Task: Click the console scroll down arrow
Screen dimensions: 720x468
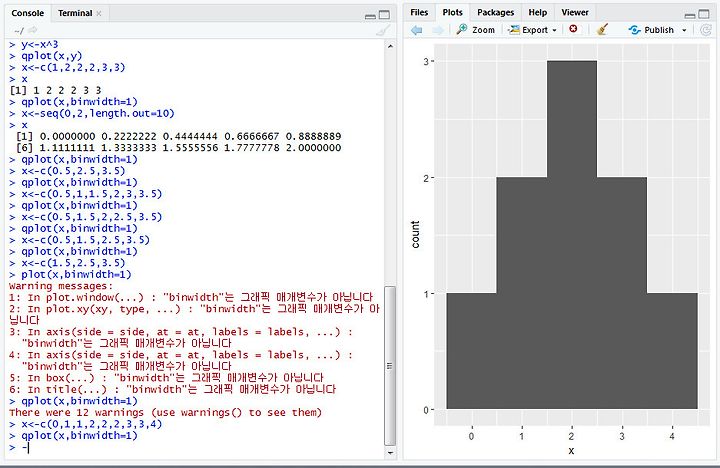Action: pyautogui.click(x=390, y=452)
